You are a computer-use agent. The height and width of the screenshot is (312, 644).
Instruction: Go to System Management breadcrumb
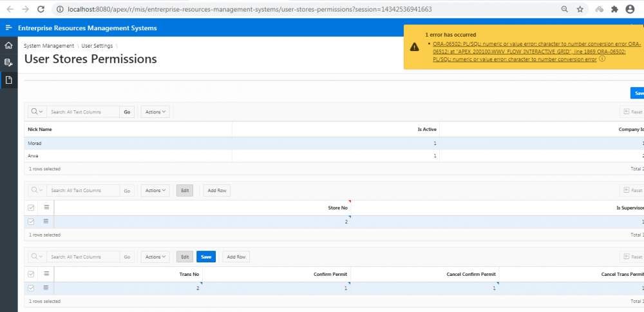[x=49, y=46]
